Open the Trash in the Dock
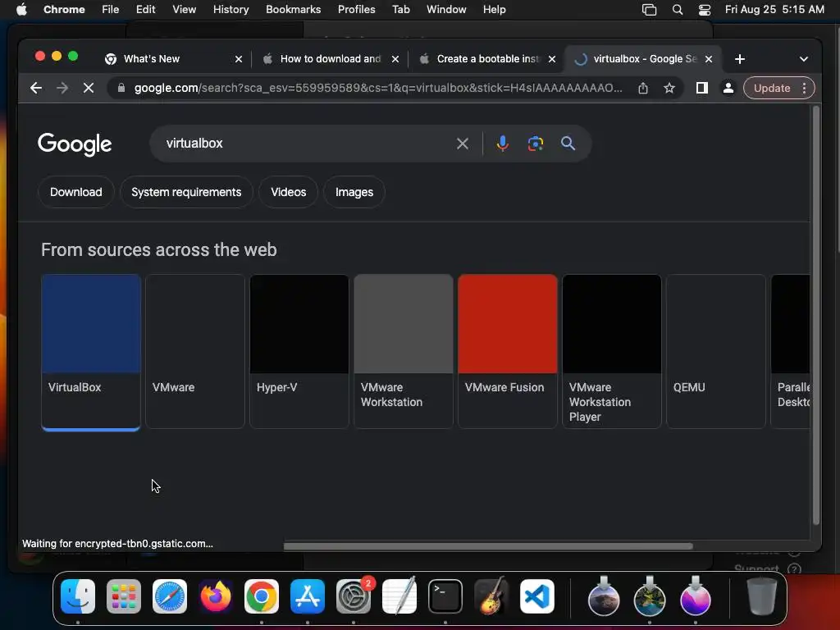The image size is (840, 630). click(762, 596)
